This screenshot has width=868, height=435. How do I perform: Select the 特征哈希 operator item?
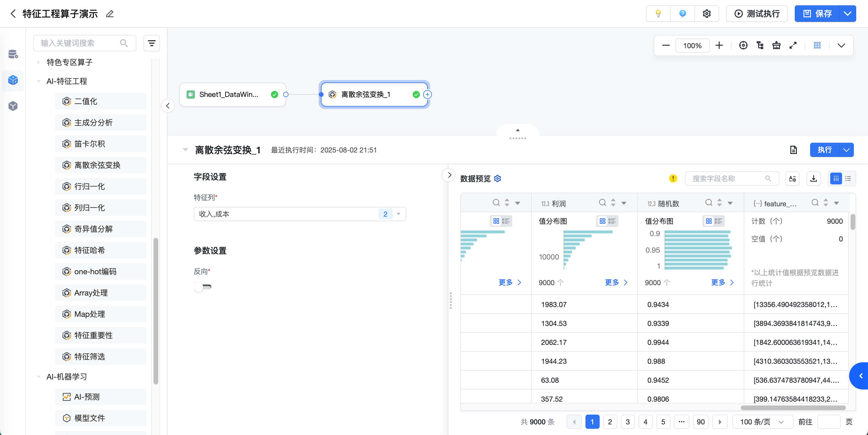click(x=89, y=250)
